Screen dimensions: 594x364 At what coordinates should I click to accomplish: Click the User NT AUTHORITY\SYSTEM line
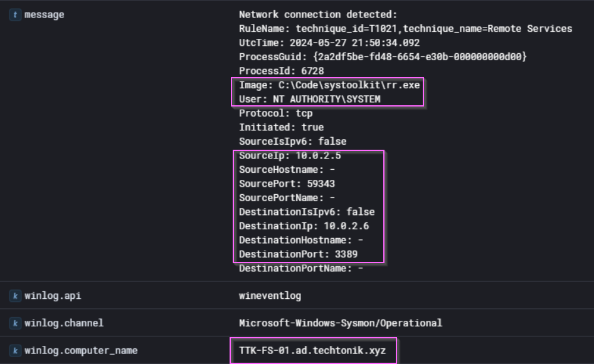click(309, 99)
